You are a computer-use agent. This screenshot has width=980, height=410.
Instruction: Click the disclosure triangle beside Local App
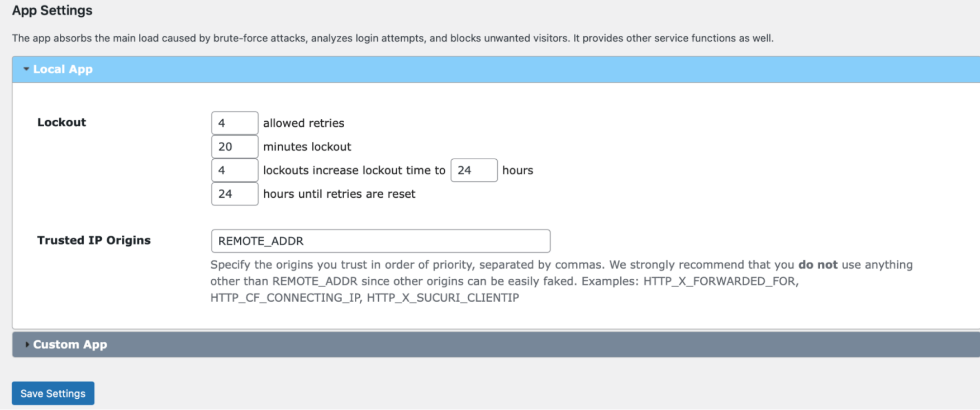[x=26, y=69]
